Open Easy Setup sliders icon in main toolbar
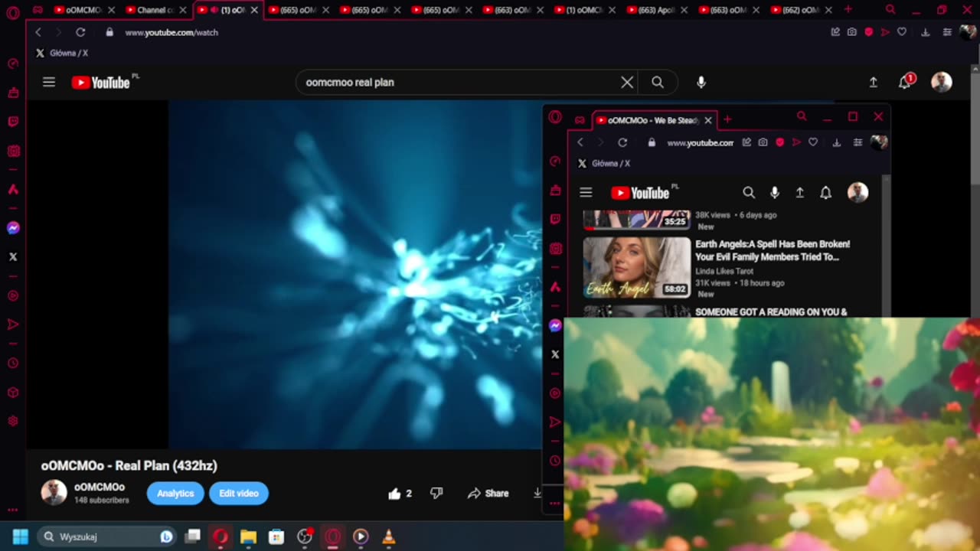 pyautogui.click(x=947, y=32)
